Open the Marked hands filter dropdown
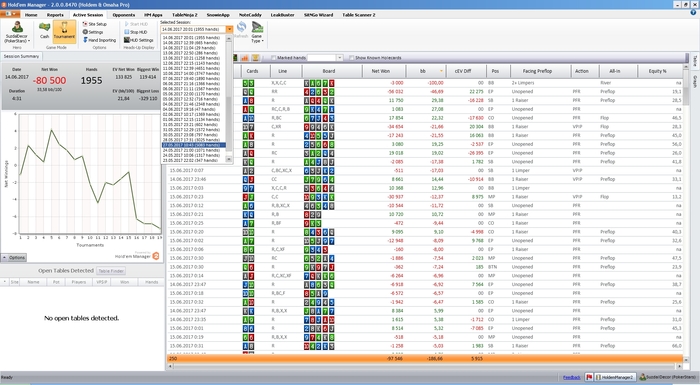700x385 pixels. [340, 58]
